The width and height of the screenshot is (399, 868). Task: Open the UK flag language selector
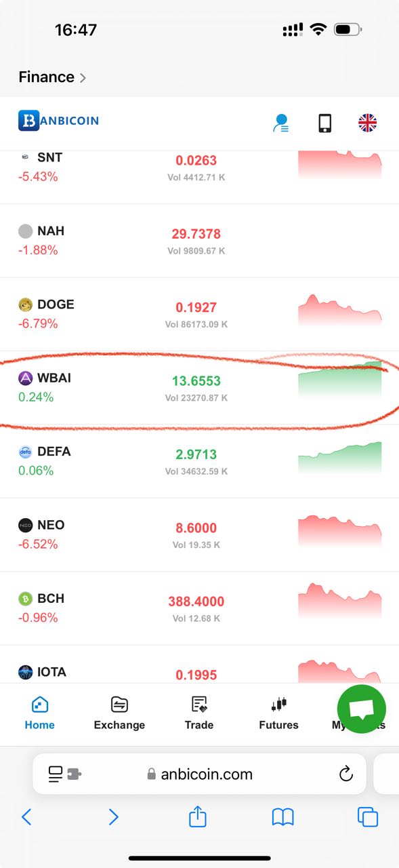pos(367,123)
